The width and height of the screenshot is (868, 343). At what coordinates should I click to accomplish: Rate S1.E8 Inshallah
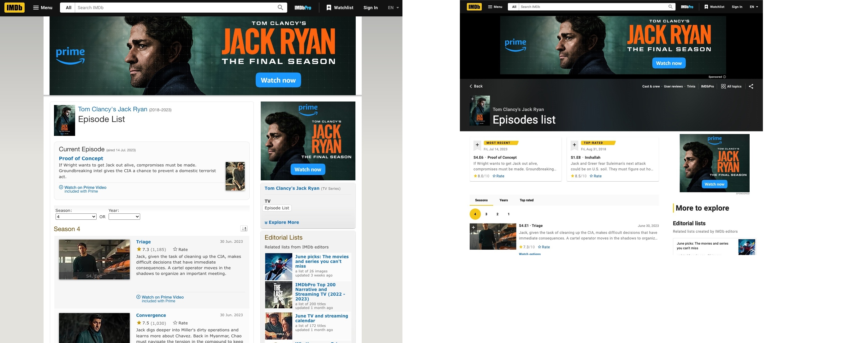[x=595, y=176]
